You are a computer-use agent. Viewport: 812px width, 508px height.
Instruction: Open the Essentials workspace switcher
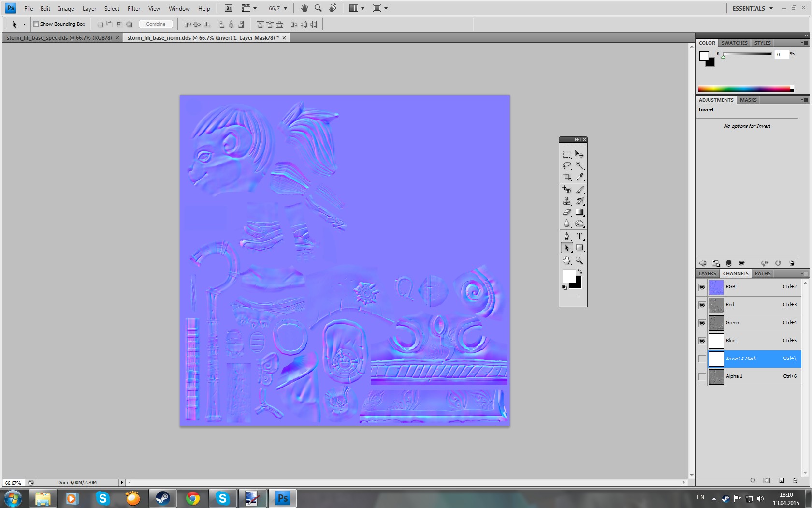click(x=753, y=8)
